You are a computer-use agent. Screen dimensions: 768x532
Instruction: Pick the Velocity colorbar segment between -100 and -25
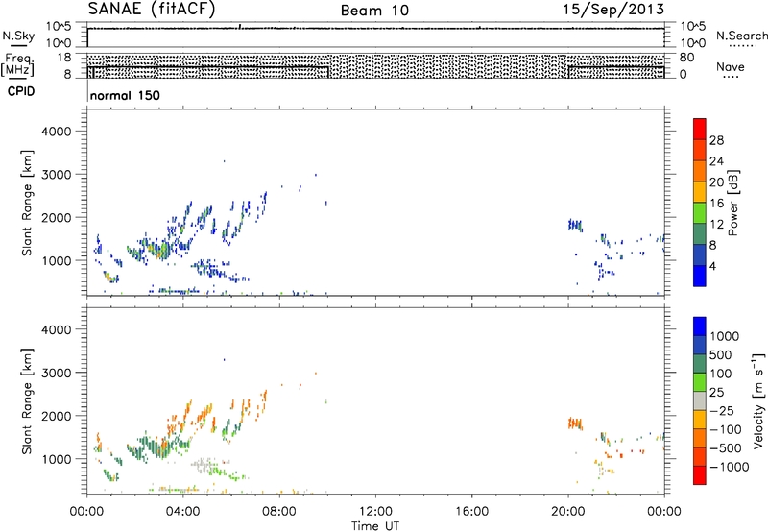pos(700,420)
